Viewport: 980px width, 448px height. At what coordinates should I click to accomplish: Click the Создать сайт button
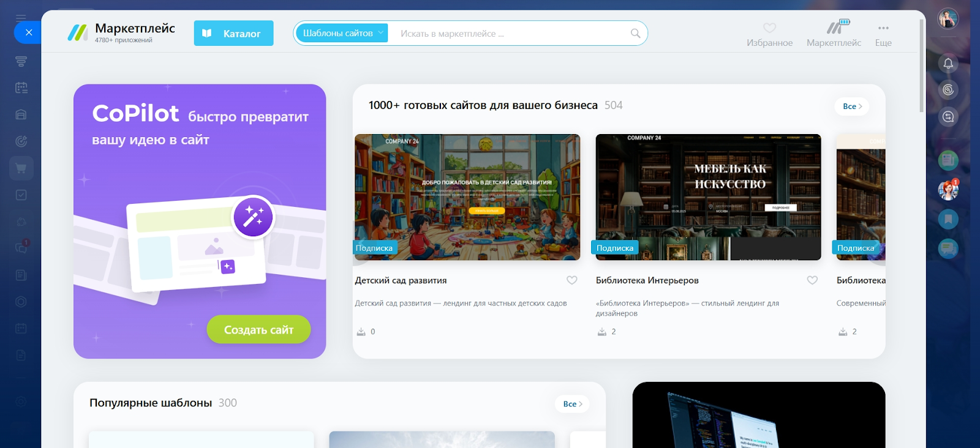click(x=258, y=330)
